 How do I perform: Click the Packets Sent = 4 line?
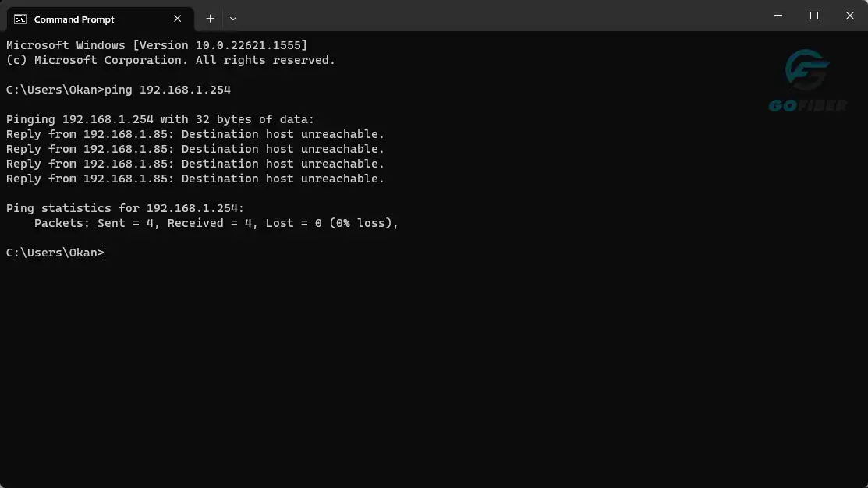click(x=216, y=224)
